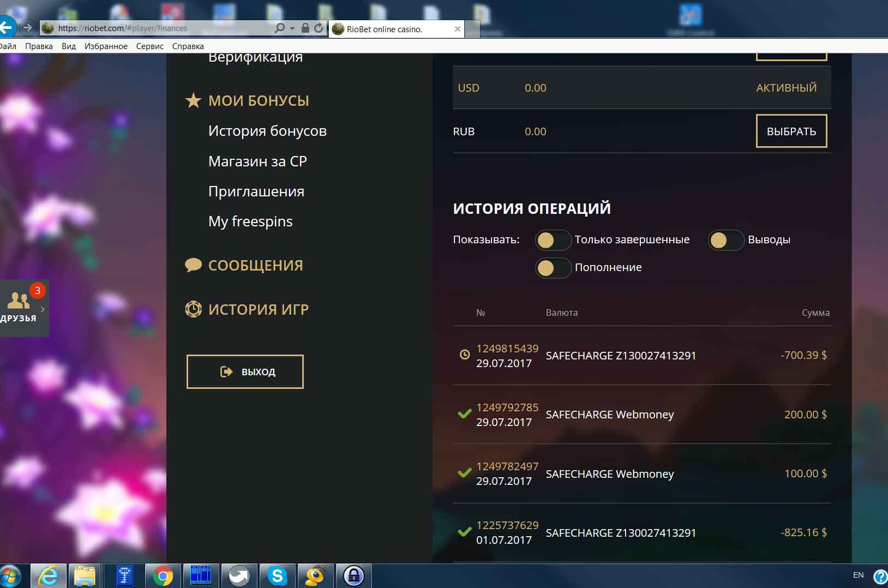Open My freespins page
This screenshot has width=888, height=588.
pos(250,221)
